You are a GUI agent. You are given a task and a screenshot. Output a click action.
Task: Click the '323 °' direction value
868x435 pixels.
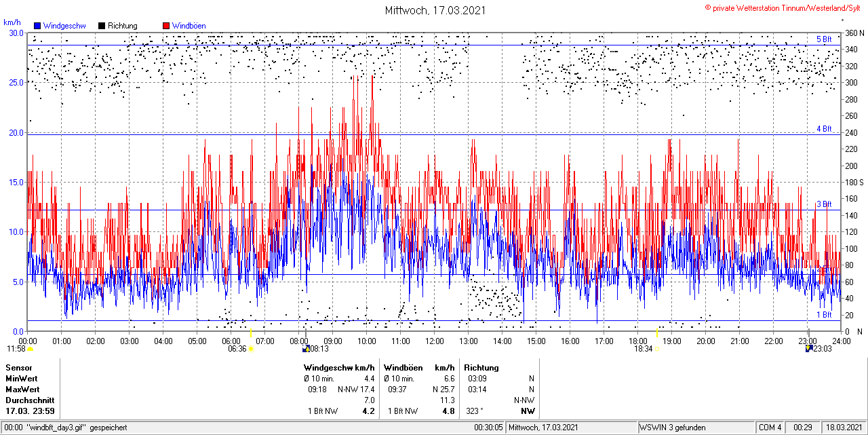[x=476, y=411]
